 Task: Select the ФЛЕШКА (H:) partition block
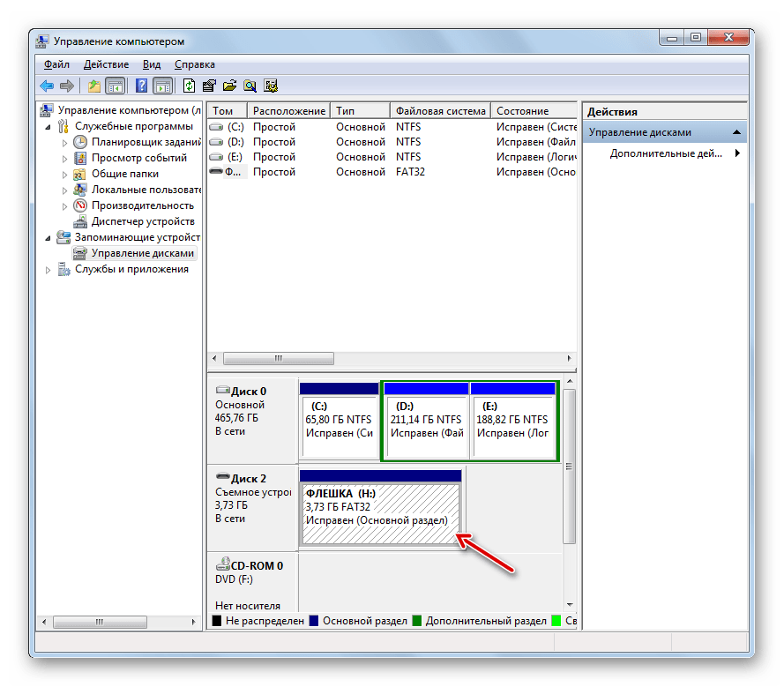tap(381, 513)
